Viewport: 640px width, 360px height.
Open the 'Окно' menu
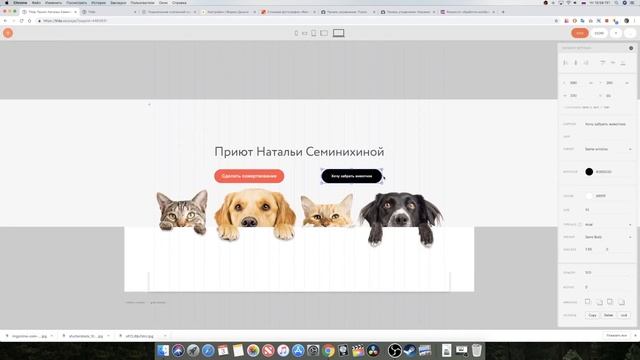[163, 2]
